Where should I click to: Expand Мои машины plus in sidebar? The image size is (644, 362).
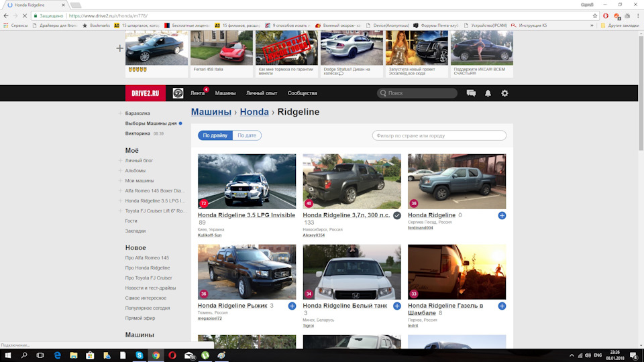(120, 180)
